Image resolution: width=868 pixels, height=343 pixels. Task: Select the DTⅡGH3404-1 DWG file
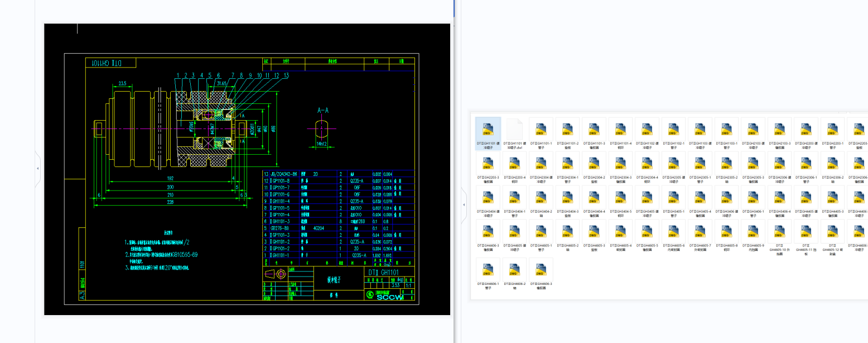click(x=515, y=202)
